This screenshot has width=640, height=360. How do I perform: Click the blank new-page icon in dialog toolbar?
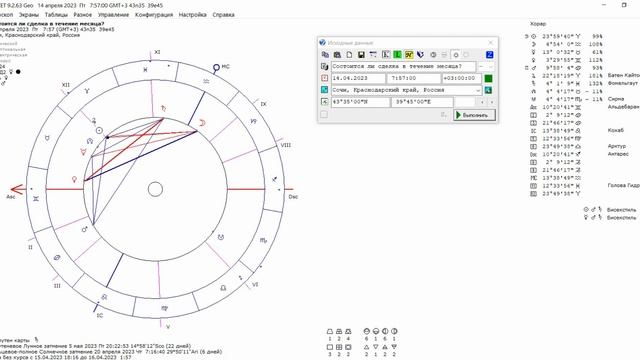pos(349,55)
